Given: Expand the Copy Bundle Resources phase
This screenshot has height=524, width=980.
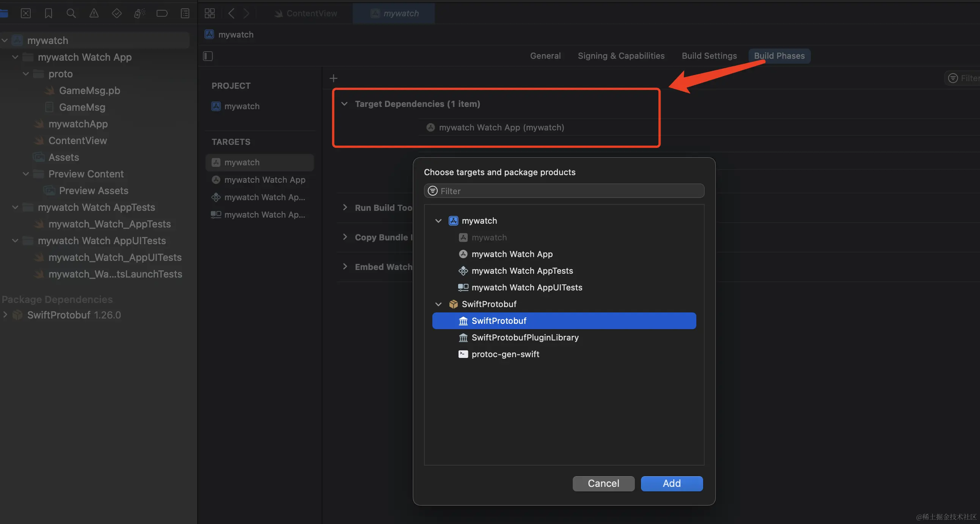Looking at the screenshot, I should (345, 237).
